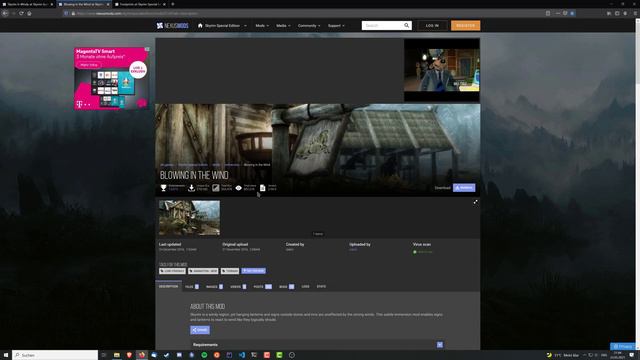The image size is (640, 360).
Task: Click the magnifier search icon
Action: (x=407, y=25)
